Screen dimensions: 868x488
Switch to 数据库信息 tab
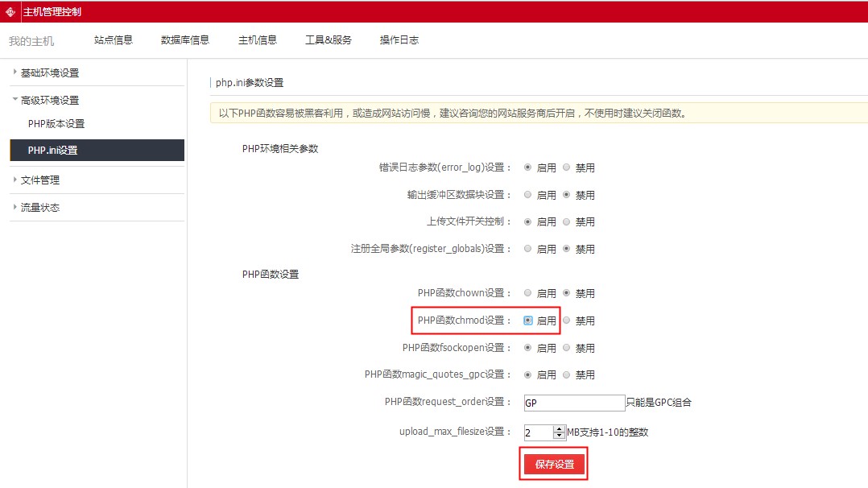(185, 40)
